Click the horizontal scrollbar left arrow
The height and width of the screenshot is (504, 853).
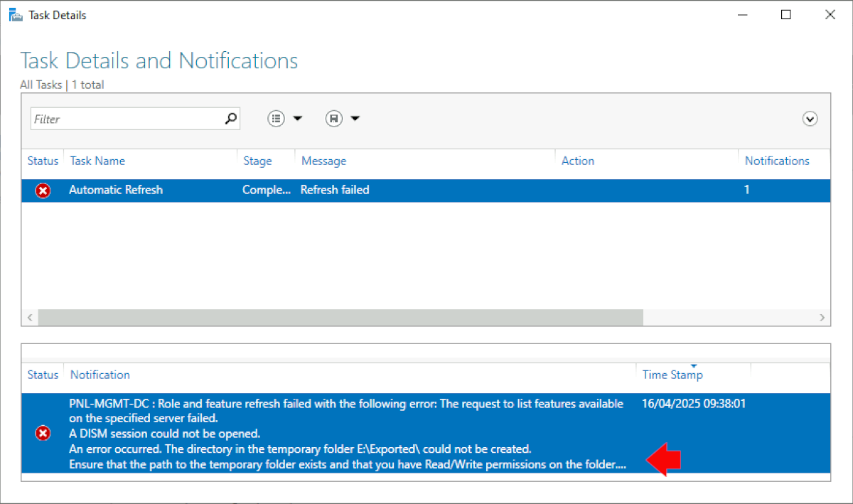(x=30, y=317)
